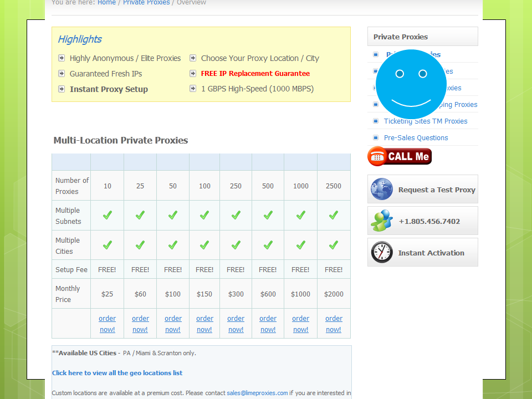Viewport: 532px width, 399px height.
Task: Click arrow icon beside FREE IP Replacement Guarantee
Action: (x=193, y=73)
